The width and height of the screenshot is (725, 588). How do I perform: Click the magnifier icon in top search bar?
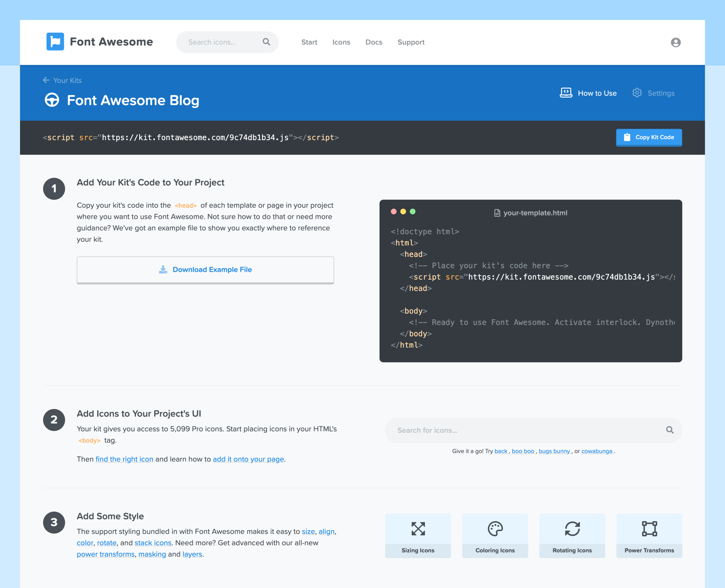pyautogui.click(x=266, y=42)
